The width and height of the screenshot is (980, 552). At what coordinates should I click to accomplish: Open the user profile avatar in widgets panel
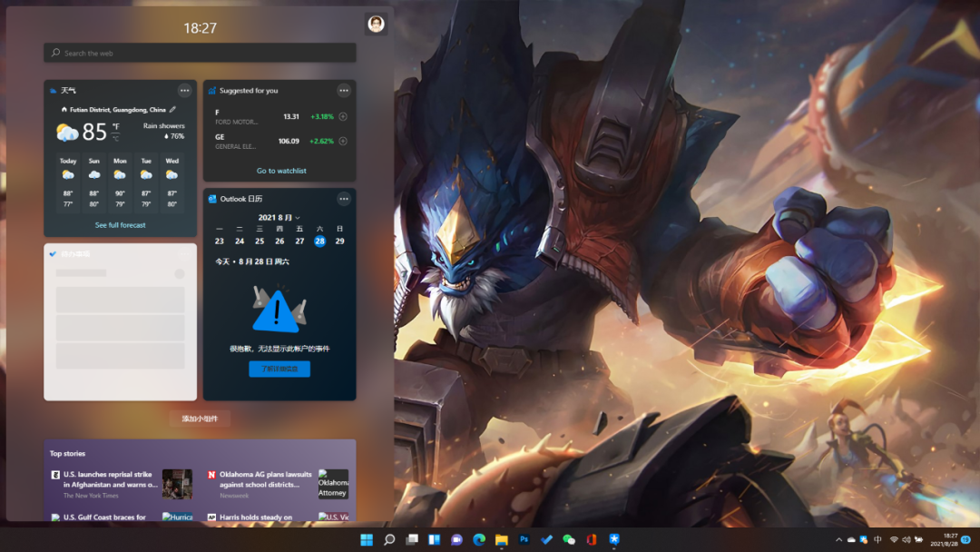coord(376,25)
